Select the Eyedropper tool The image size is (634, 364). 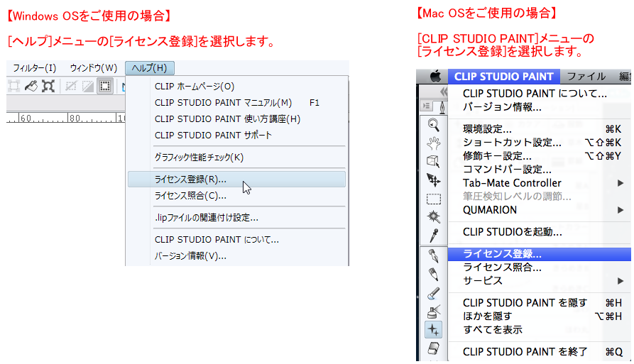[x=434, y=235]
